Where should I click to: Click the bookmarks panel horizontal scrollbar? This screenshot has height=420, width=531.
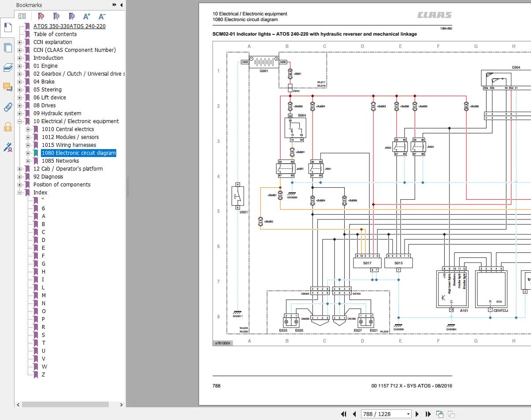point(65,405)
